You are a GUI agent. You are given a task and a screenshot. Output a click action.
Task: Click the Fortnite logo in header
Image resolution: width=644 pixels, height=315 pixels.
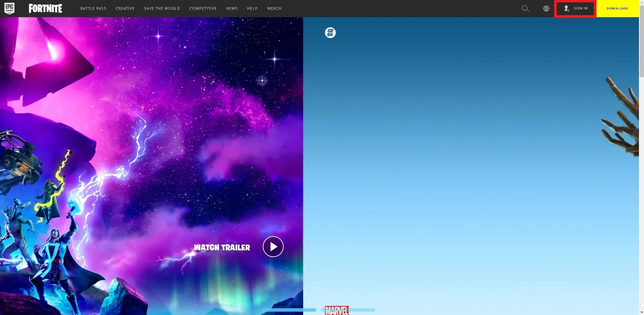click(45, 8)
